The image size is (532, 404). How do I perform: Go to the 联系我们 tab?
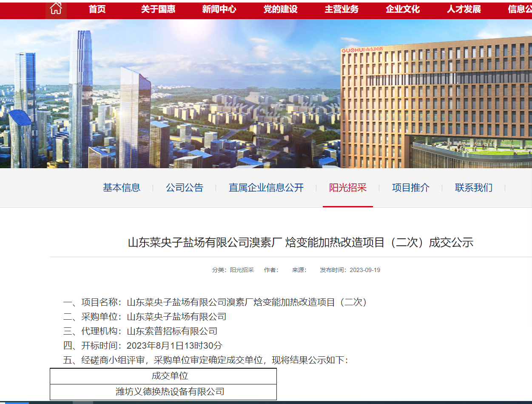click(x=474, y=188)
